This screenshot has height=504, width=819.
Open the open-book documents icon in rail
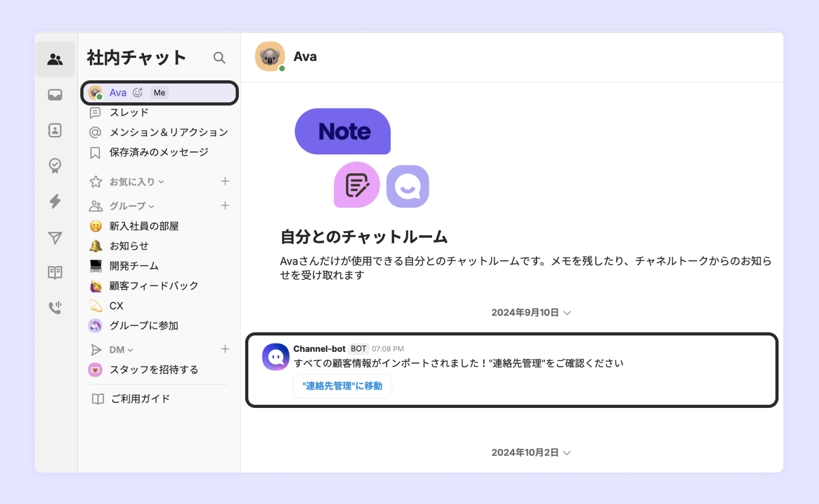55,272
